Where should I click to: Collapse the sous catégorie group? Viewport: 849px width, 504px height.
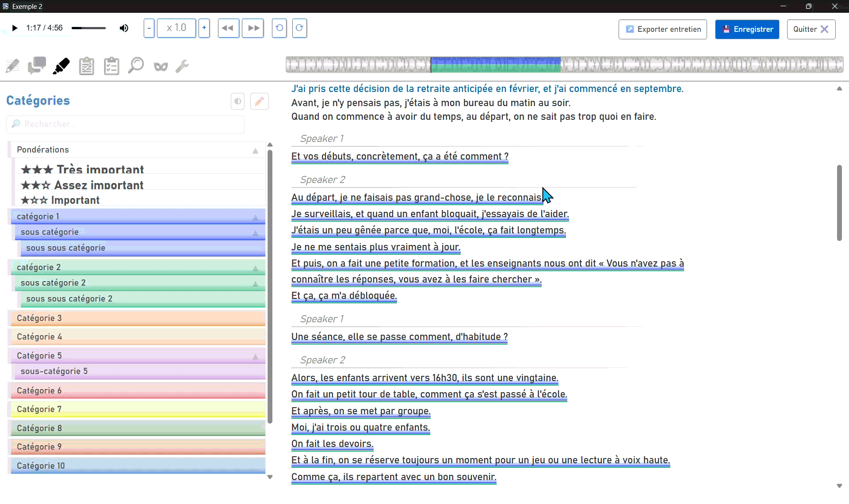point(255,233)
